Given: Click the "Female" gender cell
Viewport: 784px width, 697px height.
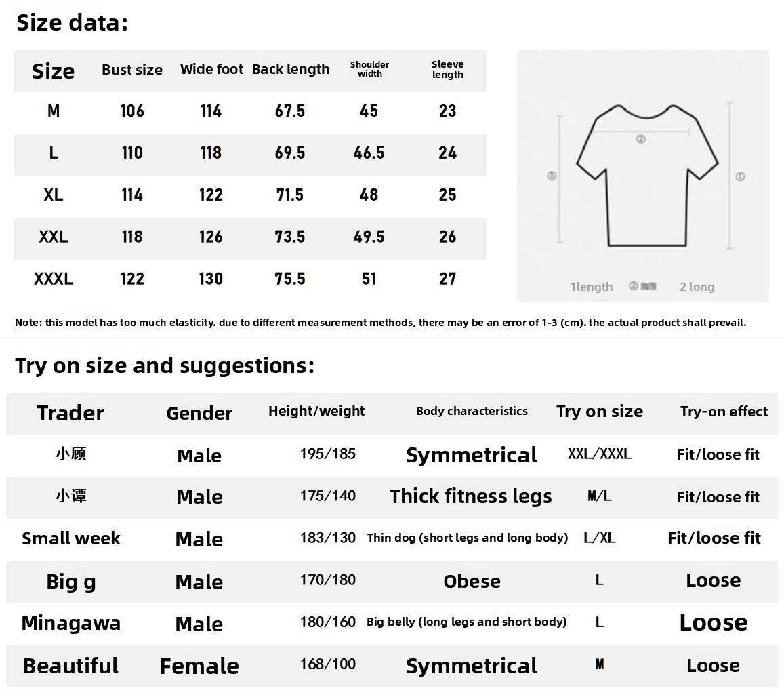Looking at the screenshot, I should click(199, 666).
